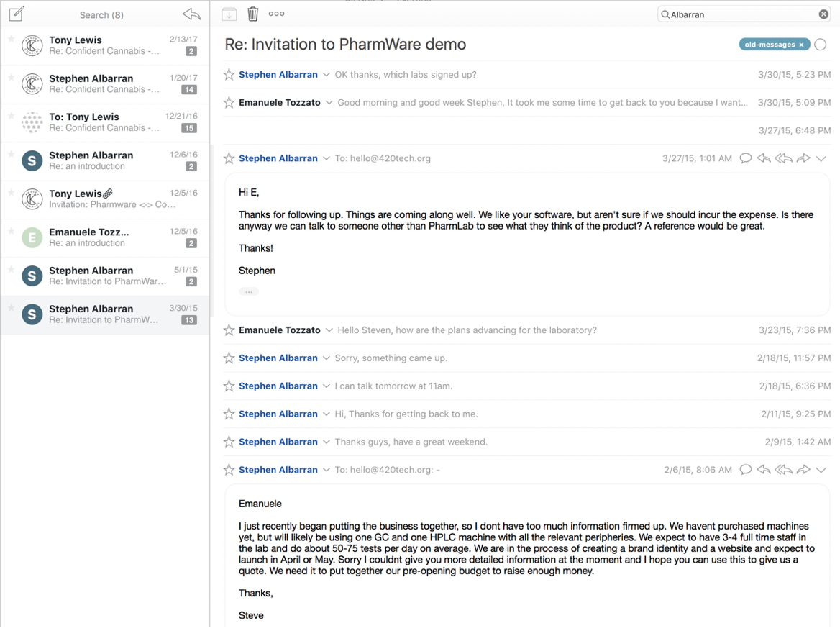Viewport: 840px width, 636px height.
Task: Click Stephen Albarran name on 'Sorry, something came up'
Action: point(278,358)
